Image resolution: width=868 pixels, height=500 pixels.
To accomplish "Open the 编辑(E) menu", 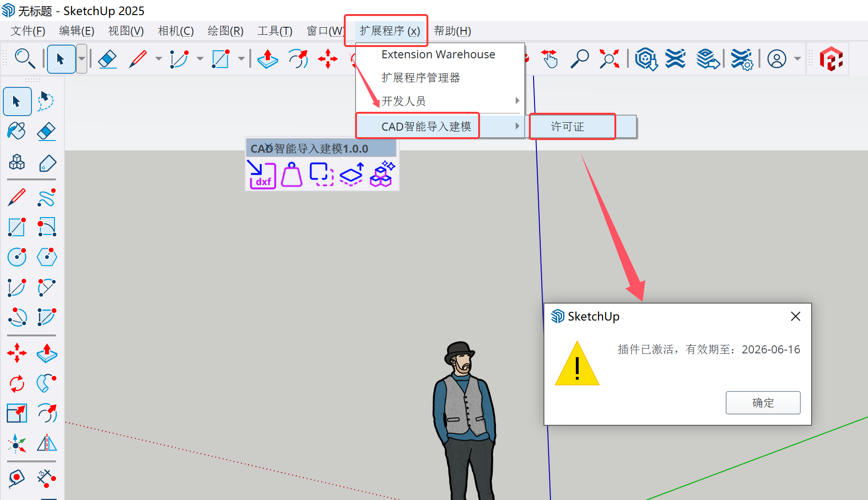I will (77, 31).
